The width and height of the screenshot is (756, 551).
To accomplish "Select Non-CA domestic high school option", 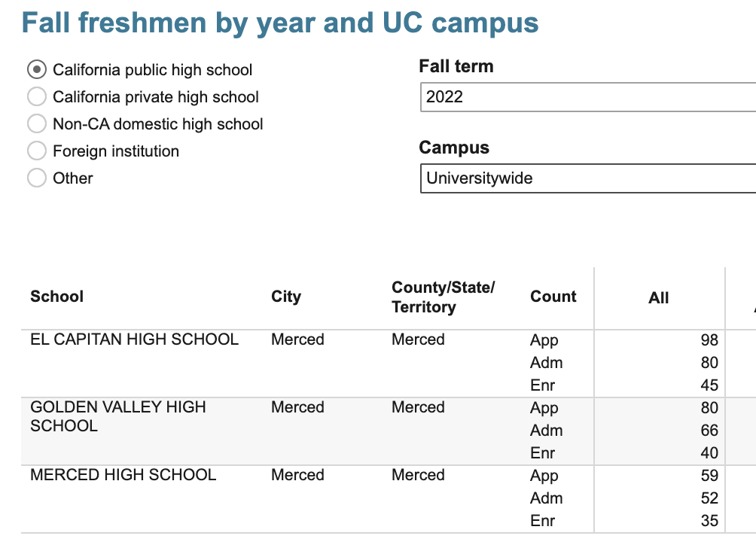I will coord(36,124).
